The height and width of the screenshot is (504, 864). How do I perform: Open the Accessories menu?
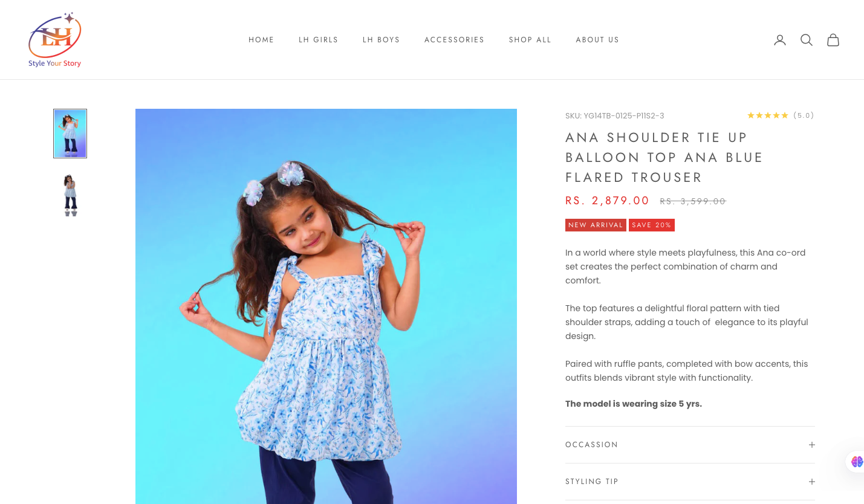click(454, 40)
